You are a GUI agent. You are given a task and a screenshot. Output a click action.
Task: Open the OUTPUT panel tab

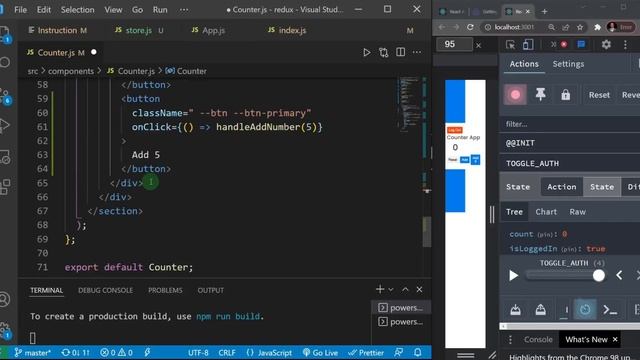click(x=211, y=290)
